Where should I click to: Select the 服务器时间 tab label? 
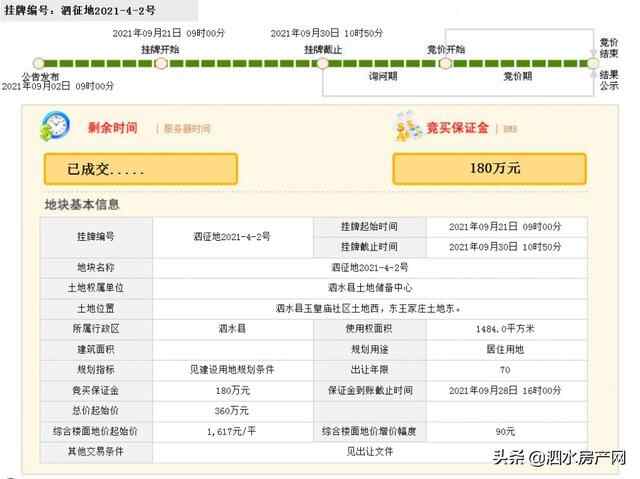(187, 129)
